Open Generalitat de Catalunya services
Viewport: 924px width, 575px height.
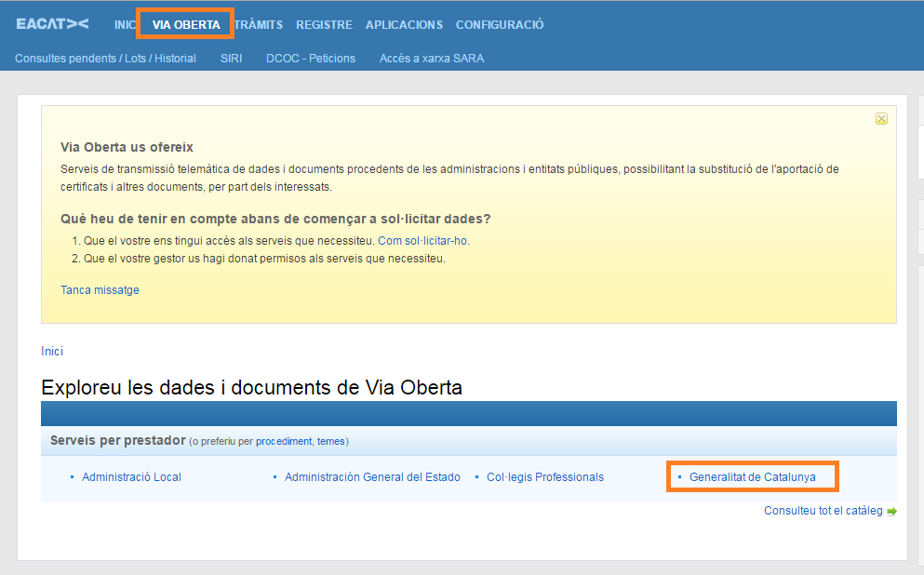(752, 477)
